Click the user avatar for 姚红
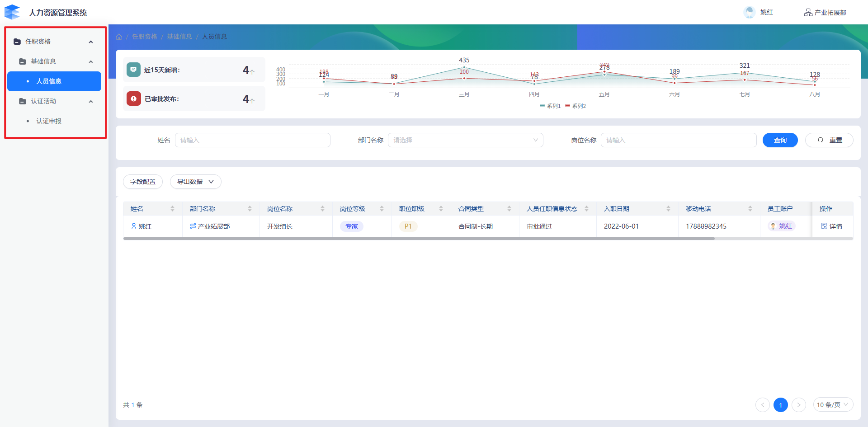 (749, 12)
